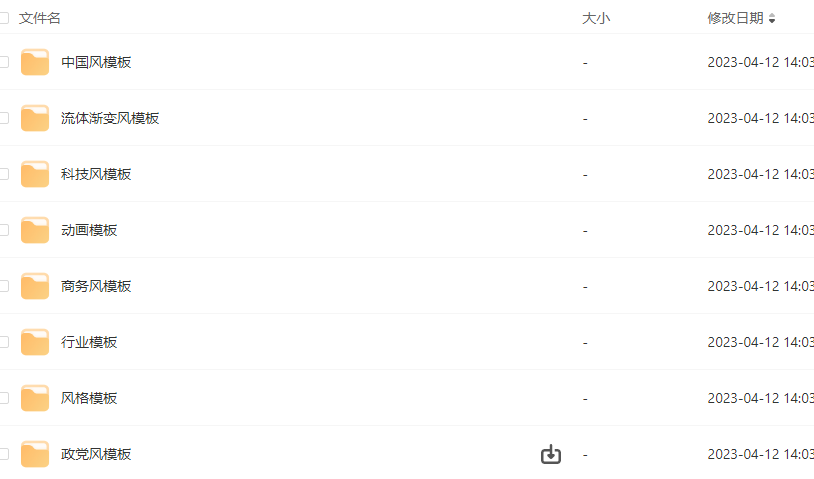
Task: Open the 流体渐变风模板 folder name link
Action: [x=110, y=118]
